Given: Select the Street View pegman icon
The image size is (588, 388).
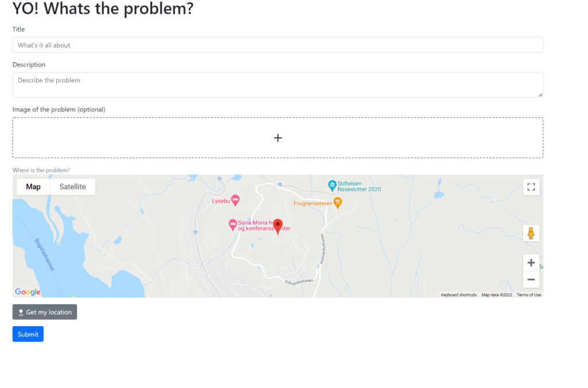Looking at the screenshot, I should coord(531,233).
